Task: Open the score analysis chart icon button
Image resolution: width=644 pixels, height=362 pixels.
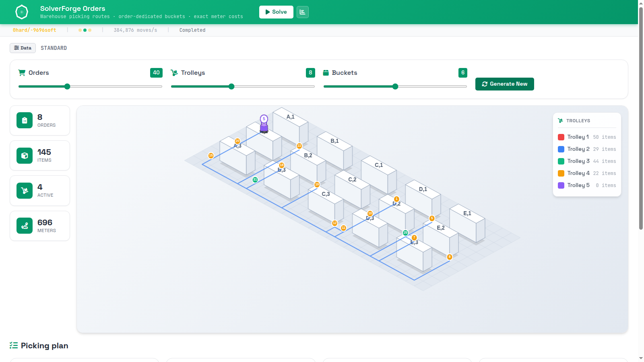Action: pos(303,12)
